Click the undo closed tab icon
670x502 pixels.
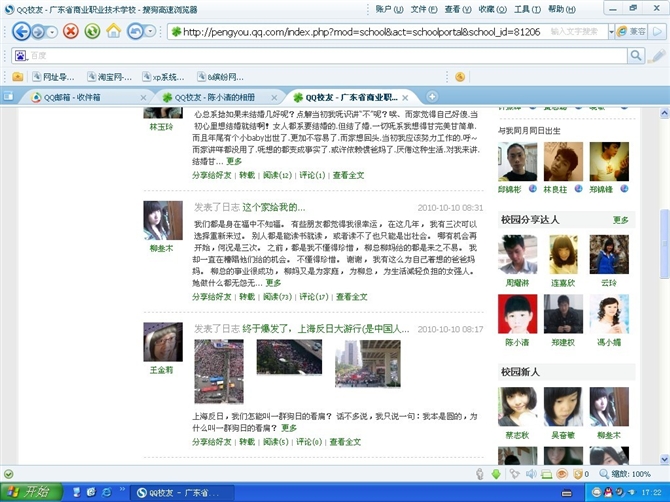click(135, 31)
